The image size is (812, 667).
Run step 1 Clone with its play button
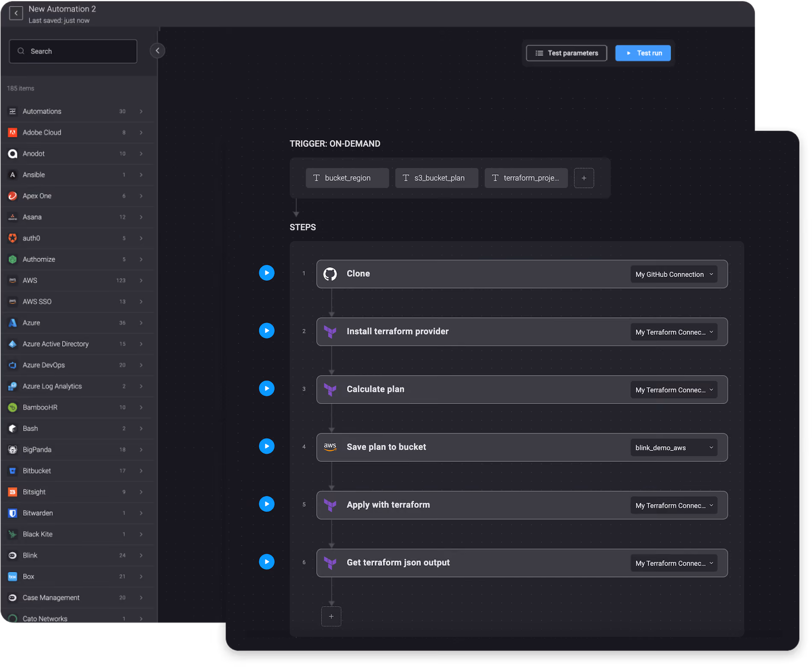[267, 273]
